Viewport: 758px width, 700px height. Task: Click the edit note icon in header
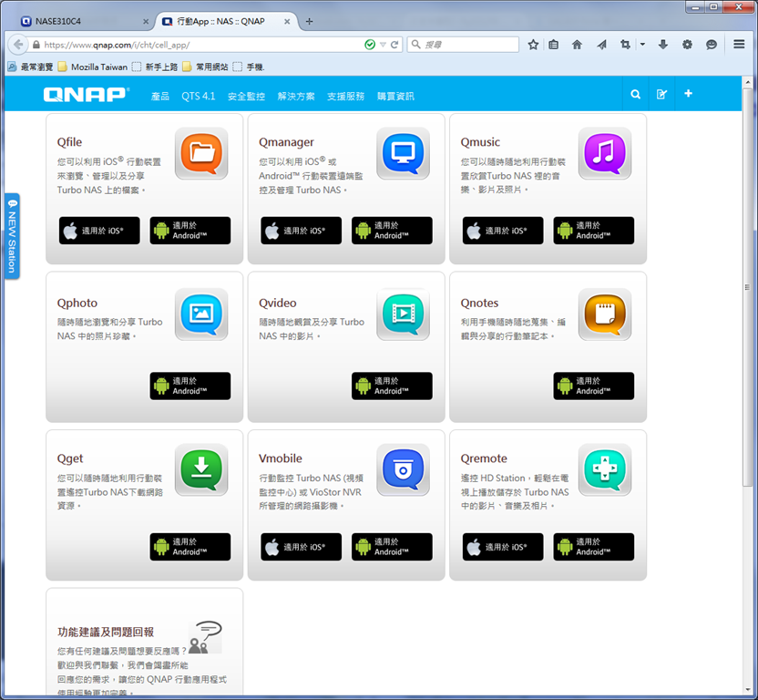click(661, 94)
